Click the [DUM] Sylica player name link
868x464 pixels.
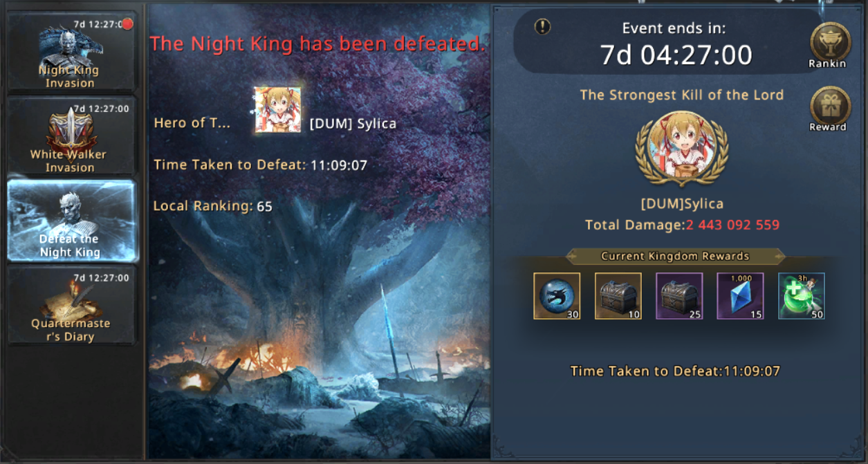coord(353,124)
